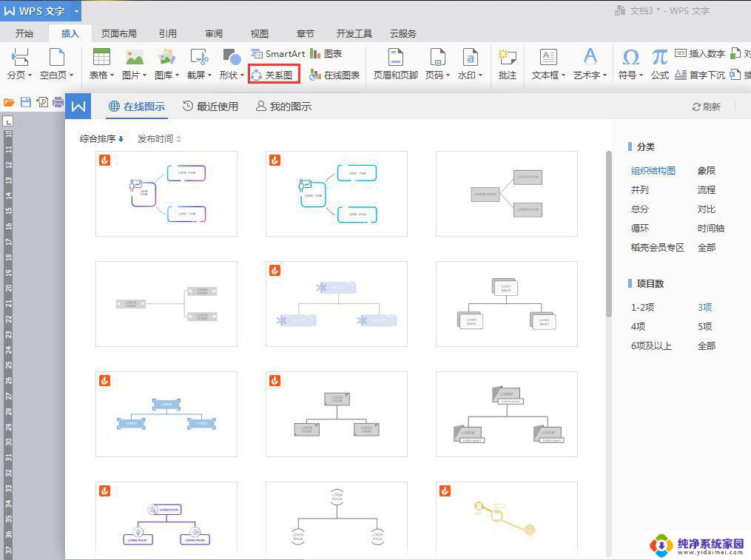Viewport: 751px width, 560px height.
Task: Filter category by 稻壳会员专区
Action: point(657,247)
